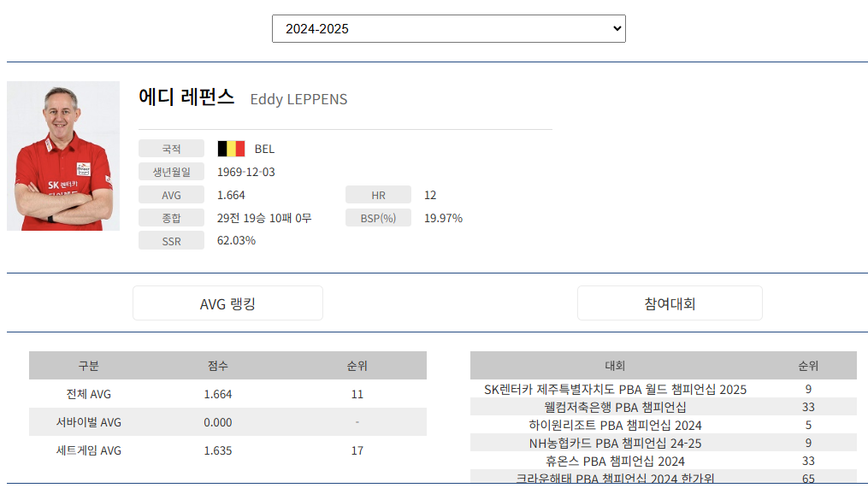Click Eddy Leppens player photo

63,156
